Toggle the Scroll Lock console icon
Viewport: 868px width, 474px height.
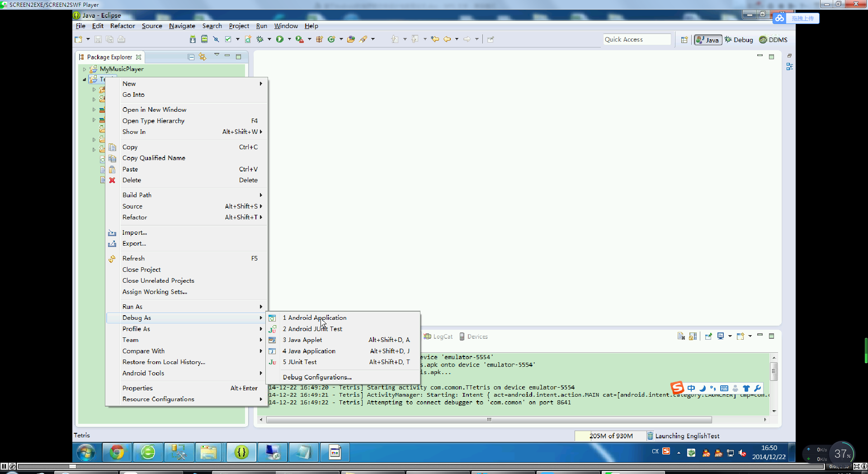693,336
